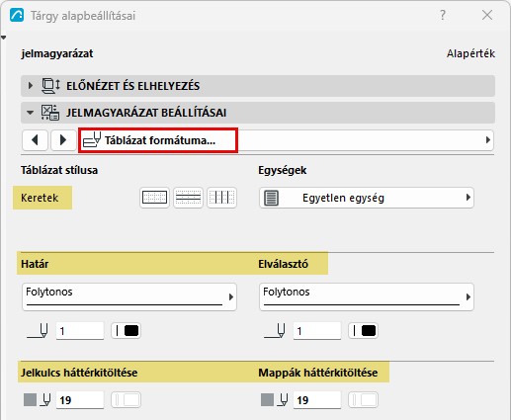Open the Elválasztó pen color swatch
Viewport: 511px width, 420px height.
(364, 331)
